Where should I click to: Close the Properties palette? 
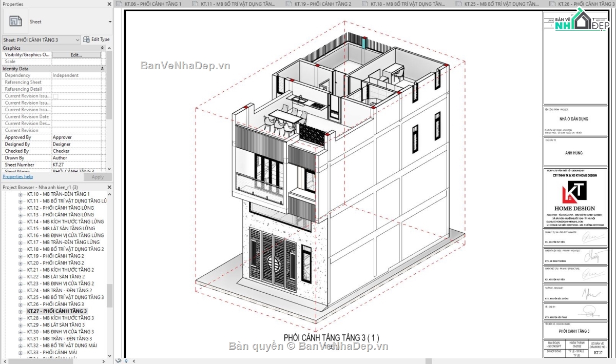point(109,4)
